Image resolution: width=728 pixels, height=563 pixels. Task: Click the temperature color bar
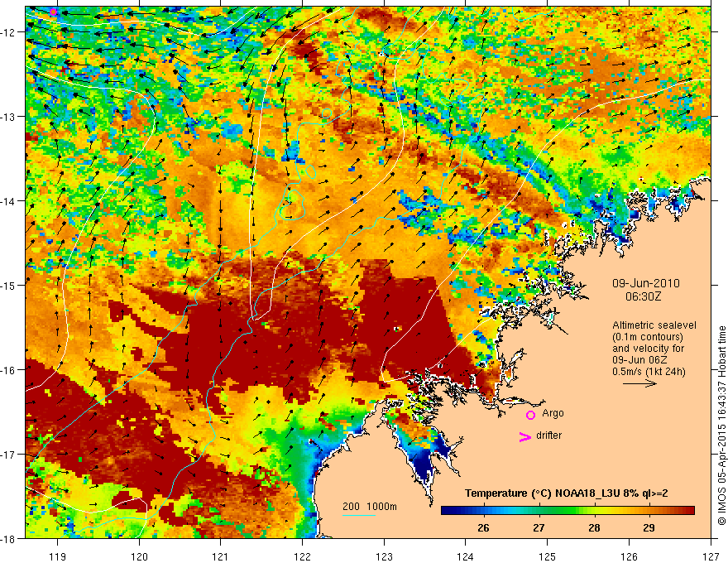click(x=568, y=511)
